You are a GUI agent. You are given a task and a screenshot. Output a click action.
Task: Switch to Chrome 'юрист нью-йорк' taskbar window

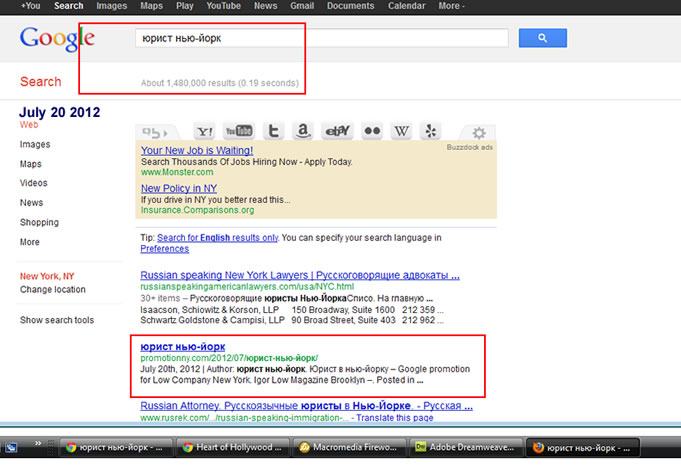point(116,447)
